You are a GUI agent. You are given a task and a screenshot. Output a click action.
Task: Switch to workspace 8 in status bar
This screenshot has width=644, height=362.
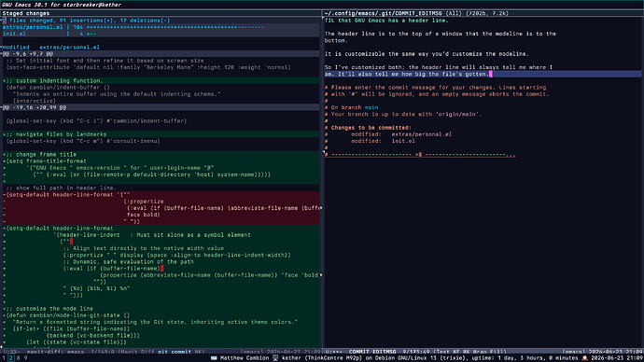(x=18, y=358)
